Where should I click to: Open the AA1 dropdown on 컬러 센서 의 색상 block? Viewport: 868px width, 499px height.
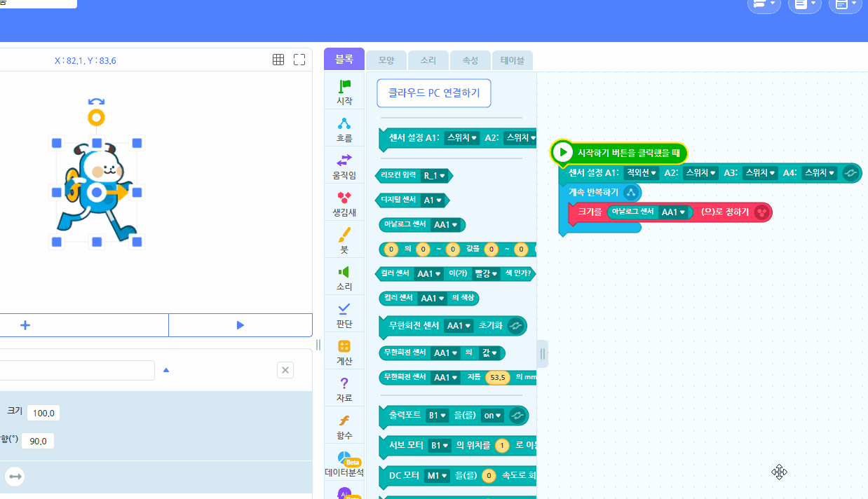tap(431, 298)
